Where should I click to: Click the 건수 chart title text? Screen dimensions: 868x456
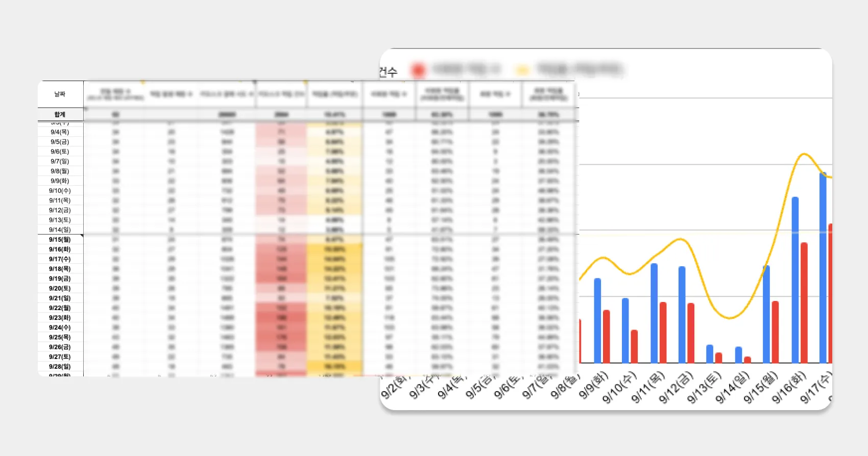(x=388, y=72)
